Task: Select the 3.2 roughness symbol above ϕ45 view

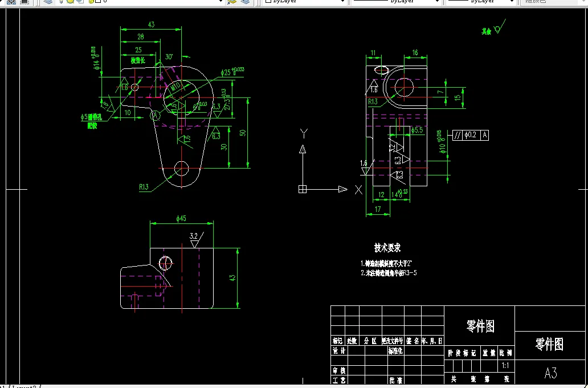Action: pos(196,240)
